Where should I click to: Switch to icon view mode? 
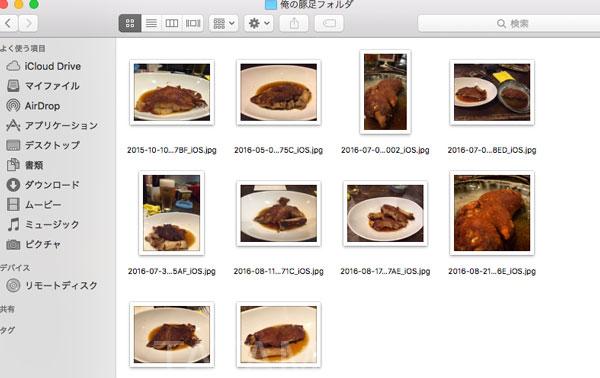(130, 23)
